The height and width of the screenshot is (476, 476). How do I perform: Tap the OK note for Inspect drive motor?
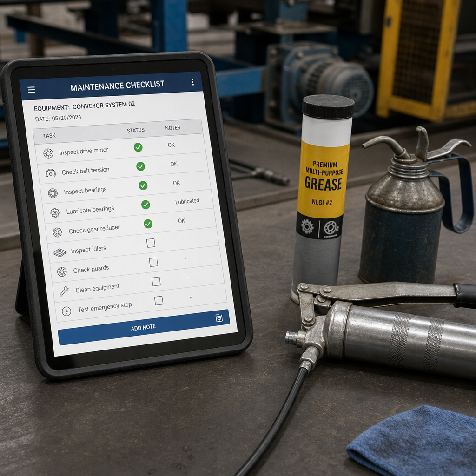pos(171,145)
